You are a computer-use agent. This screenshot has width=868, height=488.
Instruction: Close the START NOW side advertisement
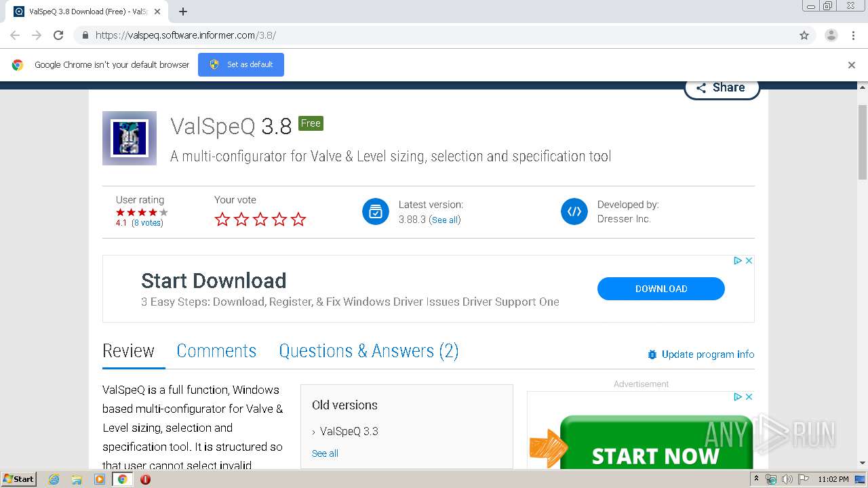[x=749, y=397]
